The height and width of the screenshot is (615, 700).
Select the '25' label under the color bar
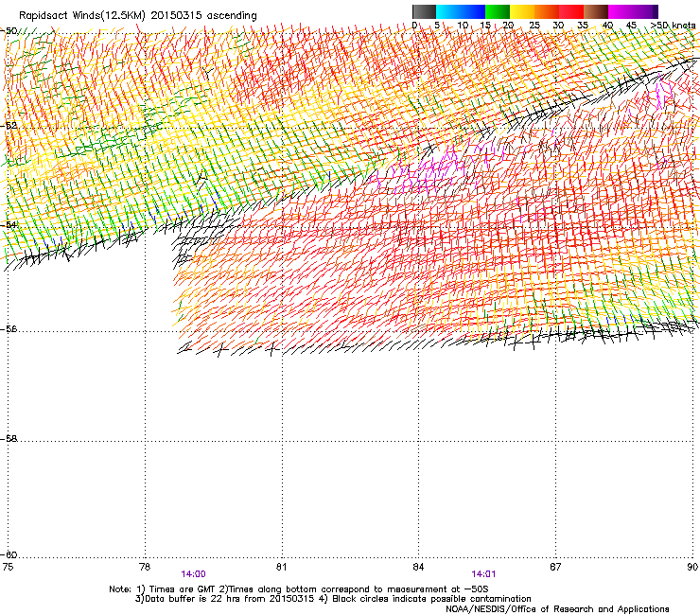pyautogui.click(x=534, y=26)
